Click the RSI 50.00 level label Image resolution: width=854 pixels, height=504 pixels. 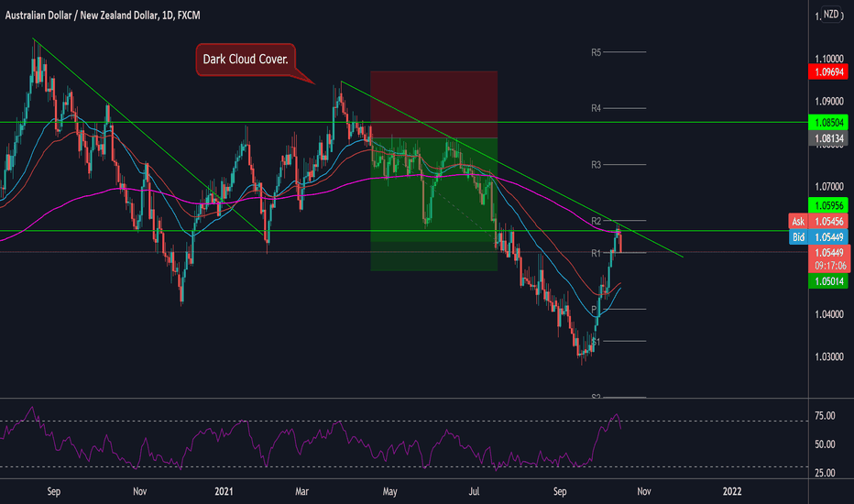click(x=825, y=444)
